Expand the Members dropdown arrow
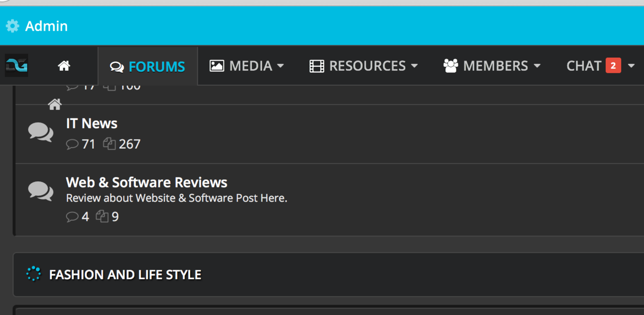 pyautogui.click(x=537, y=66)
